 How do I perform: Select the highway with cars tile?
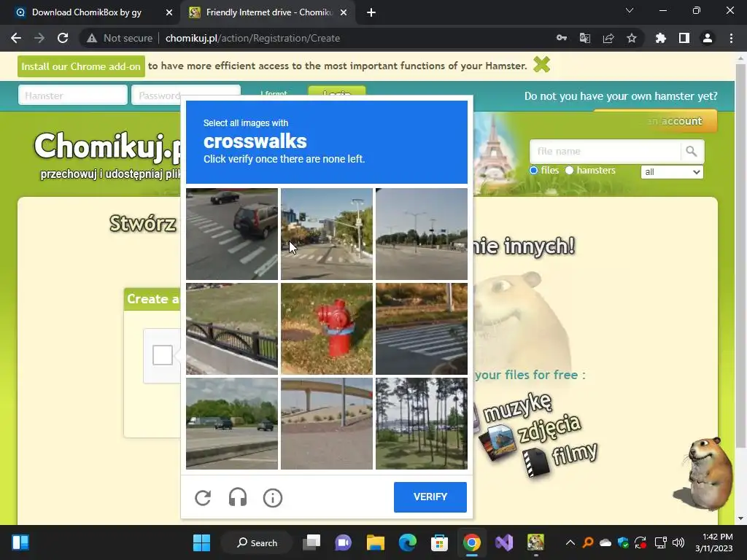[231, 424]
